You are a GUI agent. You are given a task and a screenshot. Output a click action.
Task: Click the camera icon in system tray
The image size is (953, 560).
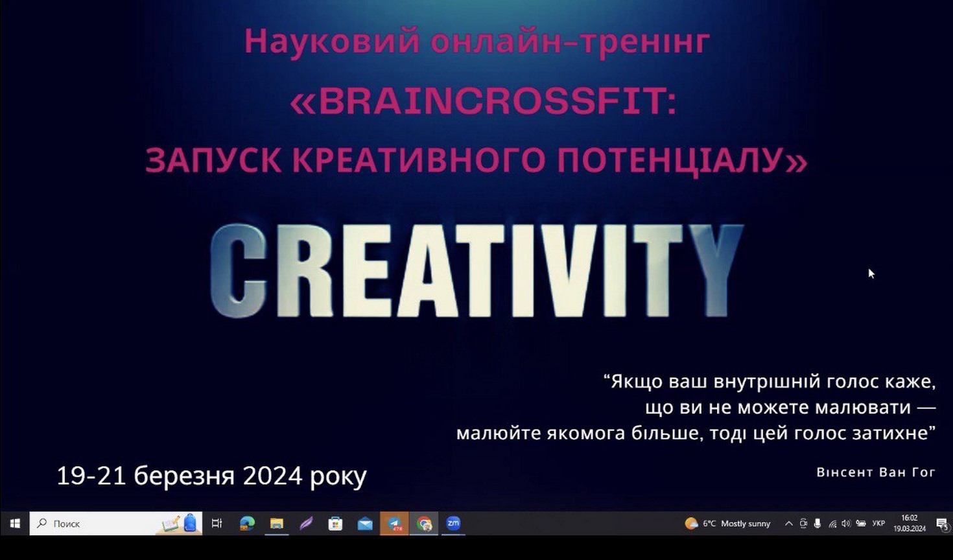tap(803, 523)
